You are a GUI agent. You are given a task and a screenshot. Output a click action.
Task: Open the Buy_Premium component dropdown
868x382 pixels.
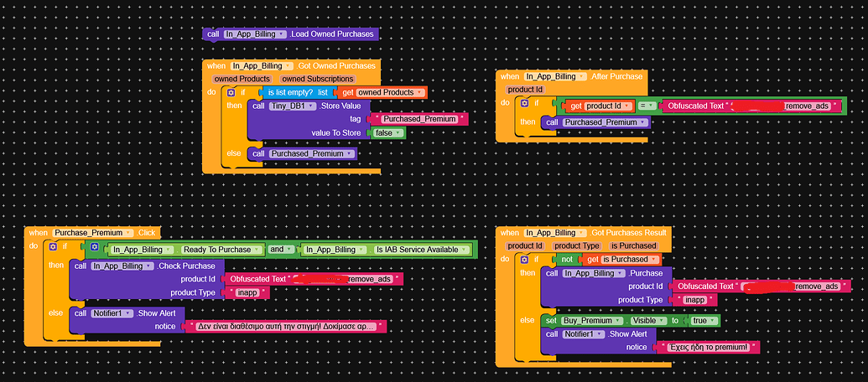590,321
